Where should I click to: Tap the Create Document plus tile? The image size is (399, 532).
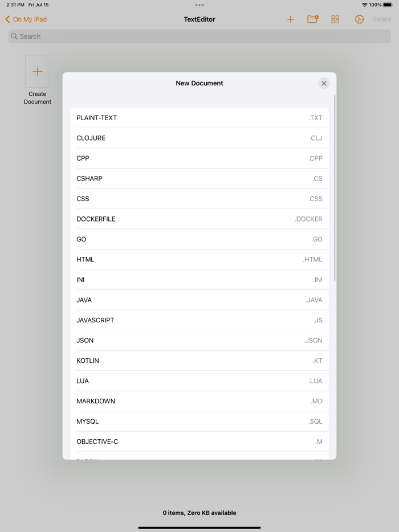37,71
